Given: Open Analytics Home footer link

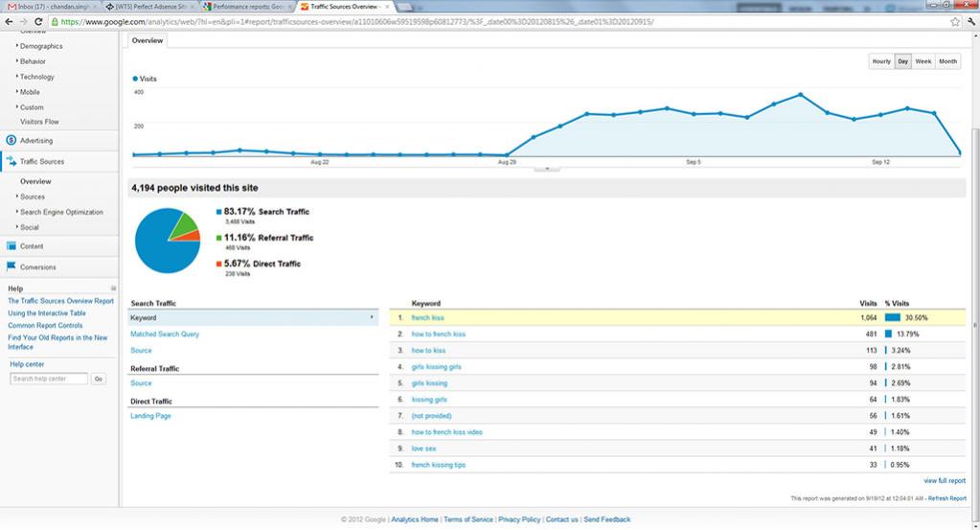Looking at the screenshot, I should [x=415, y=519].
